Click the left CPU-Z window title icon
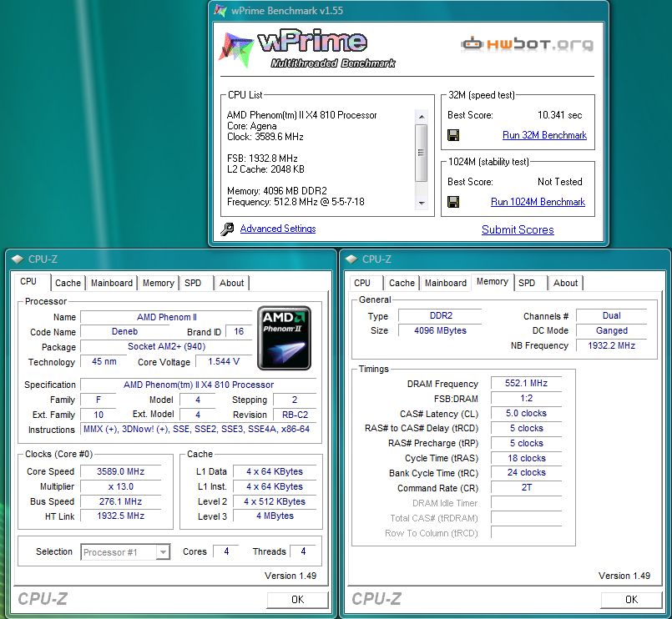Screen dimensions: 672x619 coord(18,259)
